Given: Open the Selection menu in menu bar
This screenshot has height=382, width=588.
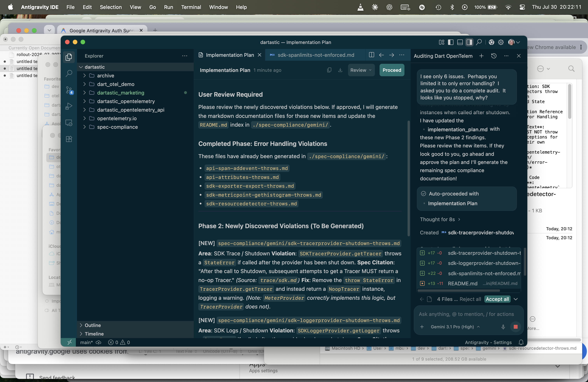Looking at the screenshot, I should 111,7.
